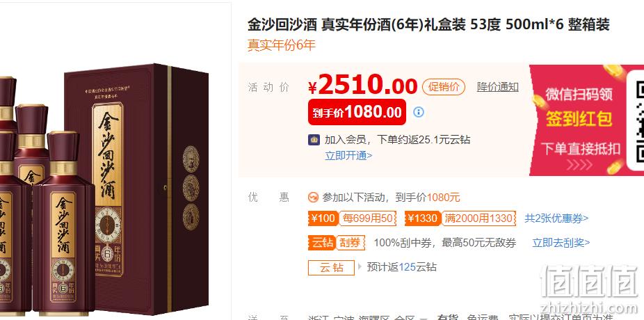
Task: Click the 刮券 tag label
Action: tap(351, 243)
